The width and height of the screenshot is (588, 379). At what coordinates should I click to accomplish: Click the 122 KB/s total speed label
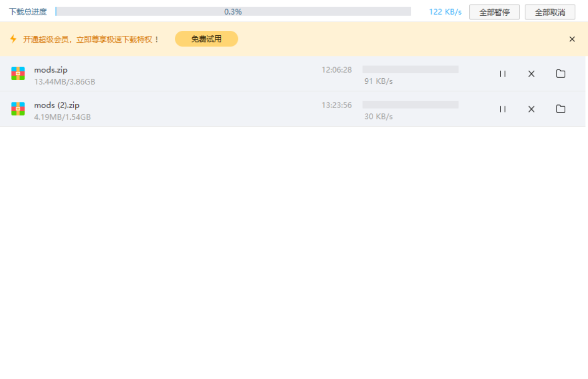point(445,12)
